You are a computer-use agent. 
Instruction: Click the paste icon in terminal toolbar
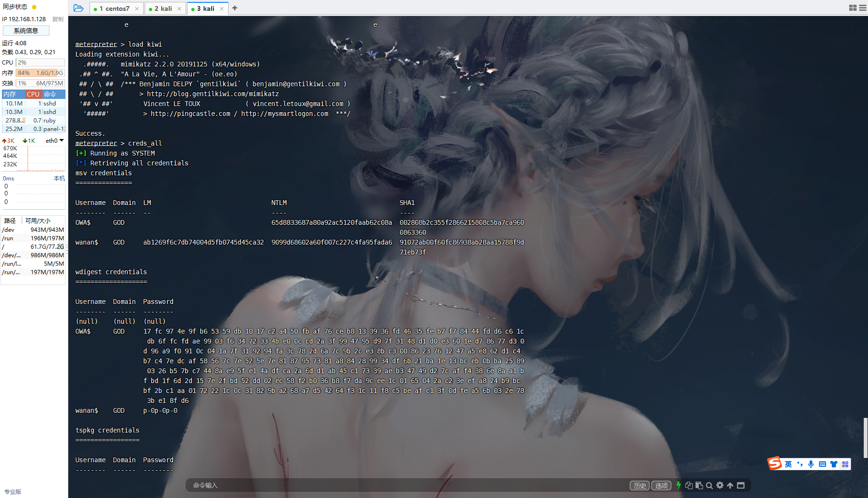[x=699, y=485]
